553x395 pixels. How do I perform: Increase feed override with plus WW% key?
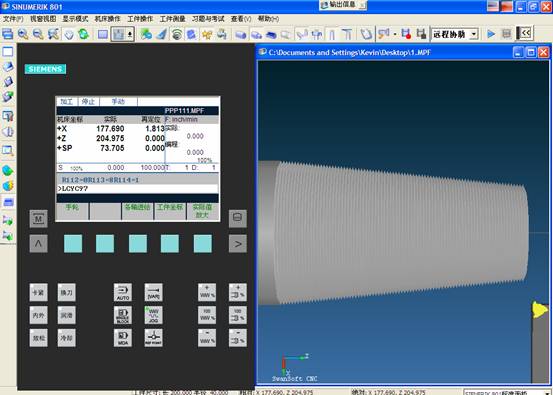point(207,292)
